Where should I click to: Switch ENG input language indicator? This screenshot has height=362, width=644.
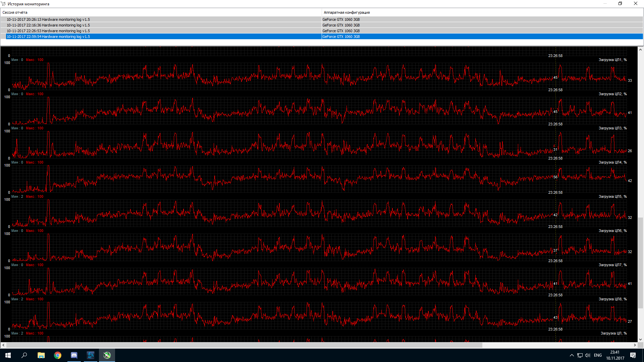[598, 355]
